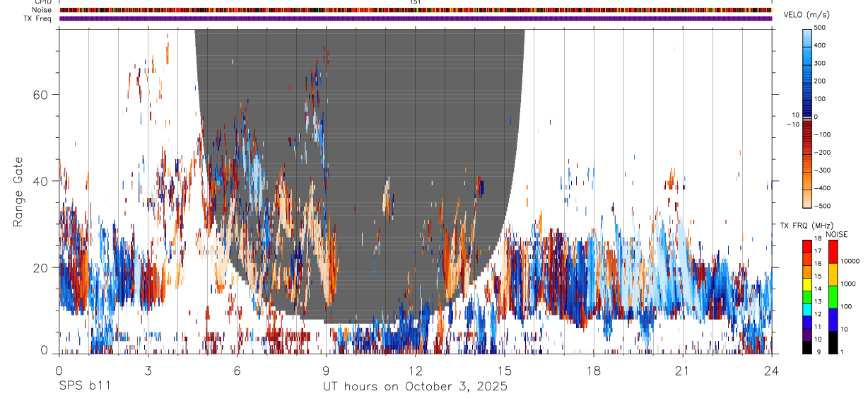Click the 1000 label on the NOISE legend
The height and width of the screenshot is (401, 868).
(x=848, y=284)
